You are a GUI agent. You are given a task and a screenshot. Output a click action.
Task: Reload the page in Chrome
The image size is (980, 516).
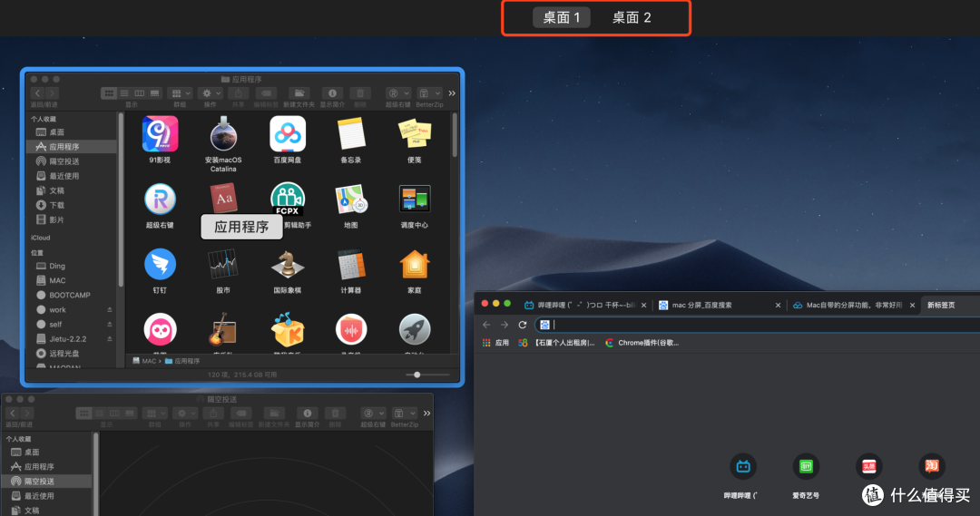(x=523, y=325)
